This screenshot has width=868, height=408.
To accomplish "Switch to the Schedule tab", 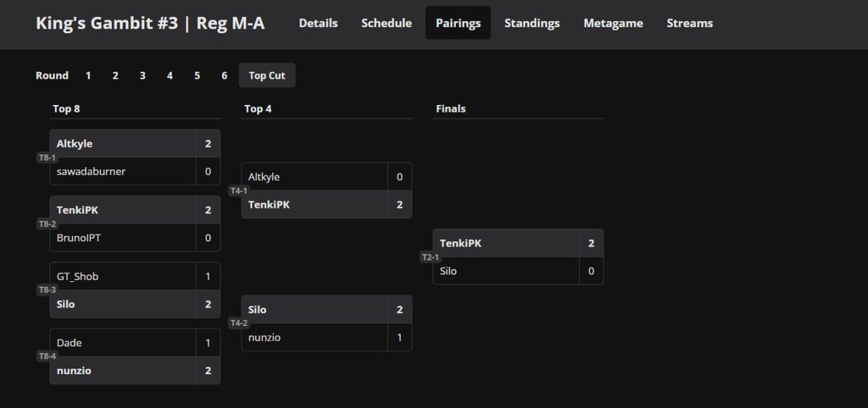I will coord(386,23).
